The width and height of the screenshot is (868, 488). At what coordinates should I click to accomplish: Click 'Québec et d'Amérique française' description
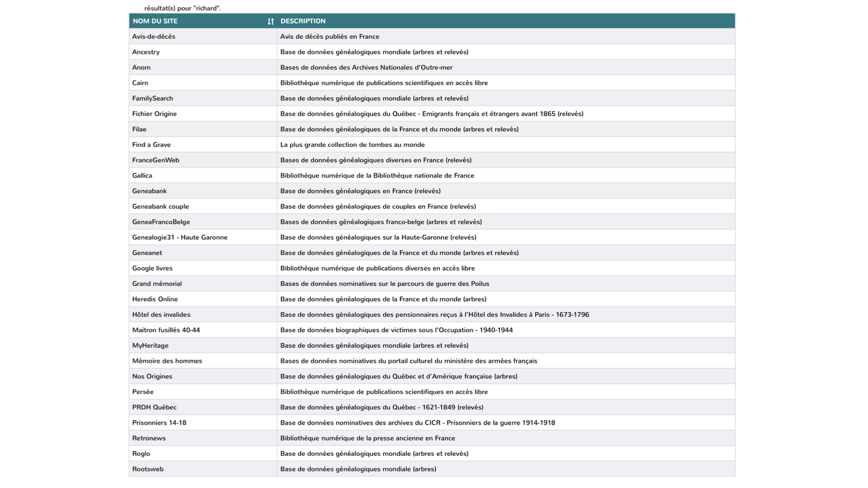click(x=399, y=376)
